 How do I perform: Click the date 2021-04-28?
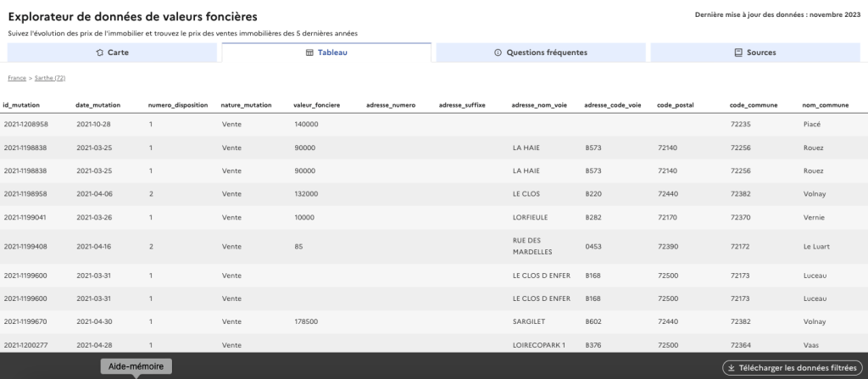[94, 346]
